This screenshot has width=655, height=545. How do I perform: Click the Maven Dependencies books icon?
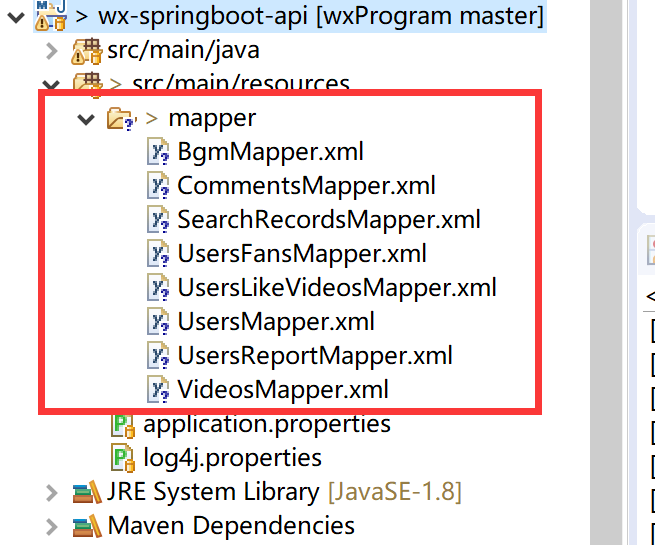(87, 526)
